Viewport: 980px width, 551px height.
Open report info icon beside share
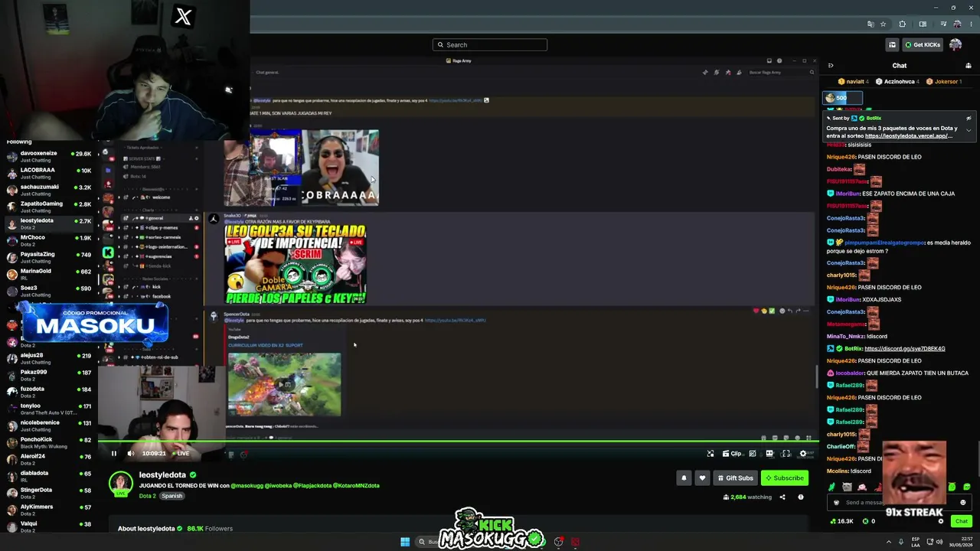click(801, 497)
